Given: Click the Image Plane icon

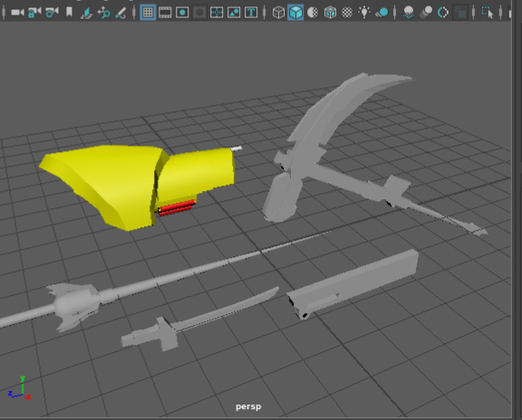Looking at the screenshot, I should tap(87, 13).
